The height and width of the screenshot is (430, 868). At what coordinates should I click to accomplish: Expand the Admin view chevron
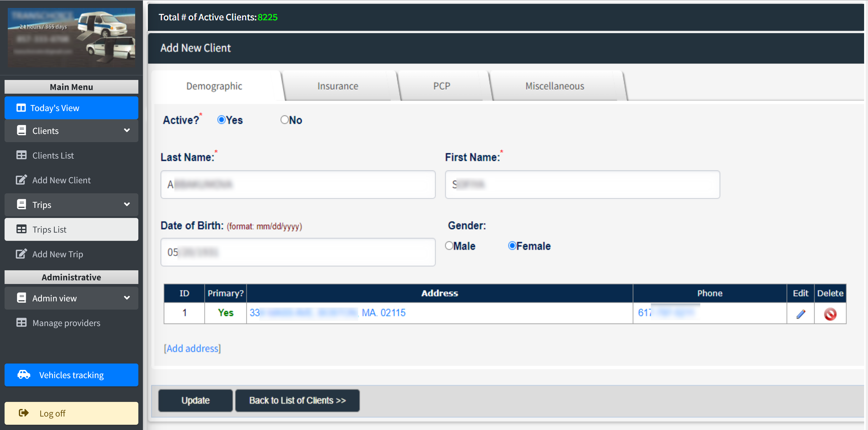pyautogui.click(x=127, y=298)
